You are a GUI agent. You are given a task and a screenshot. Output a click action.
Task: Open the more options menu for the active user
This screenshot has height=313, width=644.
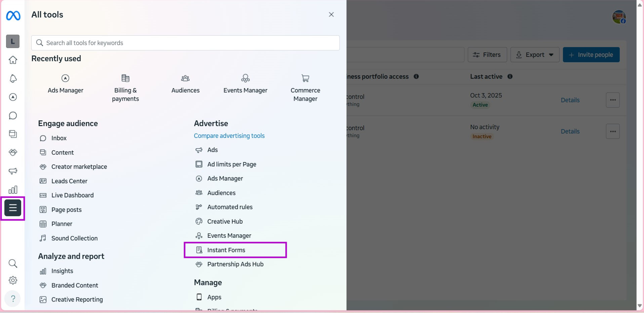pyautogui.click(x=612, y=100)
